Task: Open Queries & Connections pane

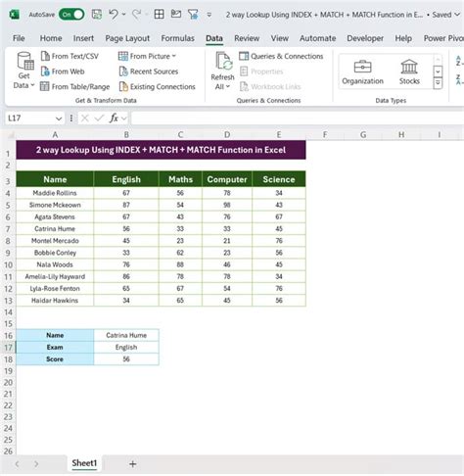Action: pyautogui.click(x=281, y=56)
